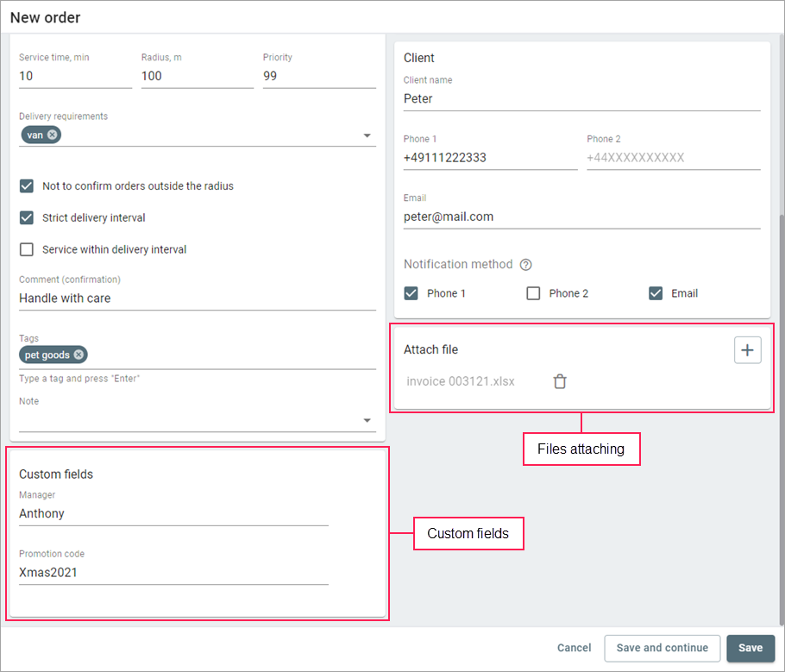Screen dimensions: 785x672
Task: Remove the pet goods tag chip
Action: point(78,355)
